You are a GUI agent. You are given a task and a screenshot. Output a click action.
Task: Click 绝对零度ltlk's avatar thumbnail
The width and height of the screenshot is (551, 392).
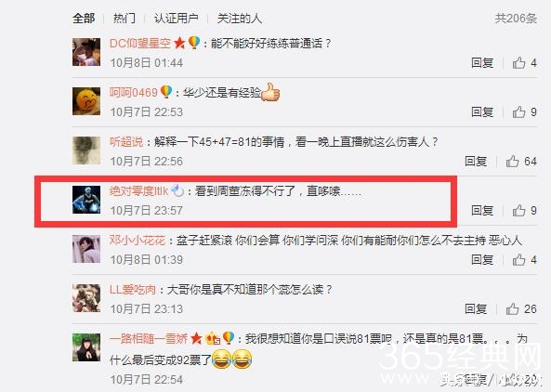[x=86, y=200]
